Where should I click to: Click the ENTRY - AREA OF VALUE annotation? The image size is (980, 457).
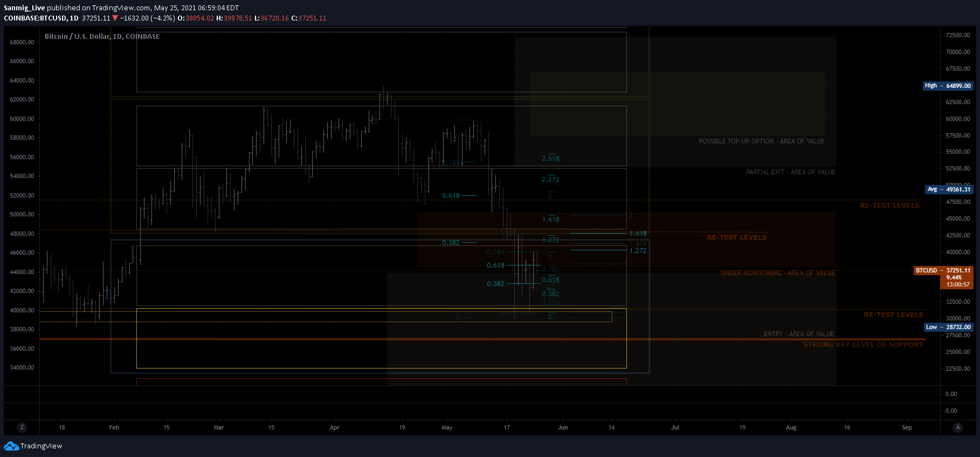[799, 334]
